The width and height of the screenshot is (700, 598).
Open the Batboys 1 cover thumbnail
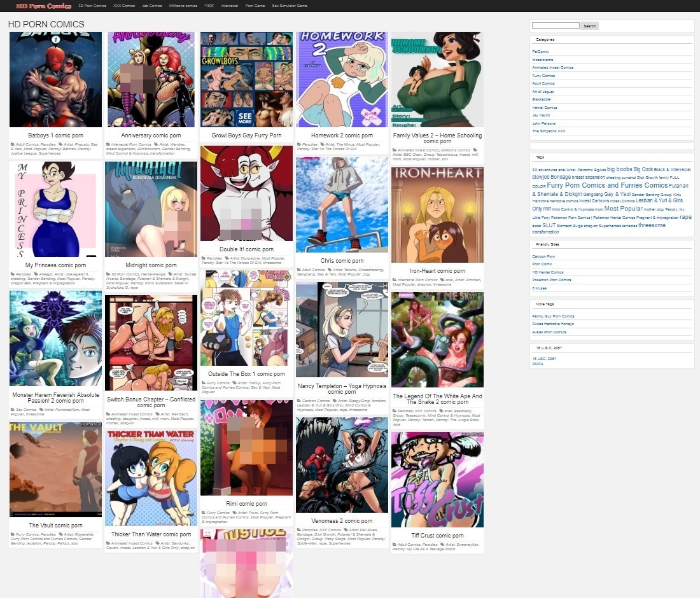pyautogui.click(x=55, y=80)
